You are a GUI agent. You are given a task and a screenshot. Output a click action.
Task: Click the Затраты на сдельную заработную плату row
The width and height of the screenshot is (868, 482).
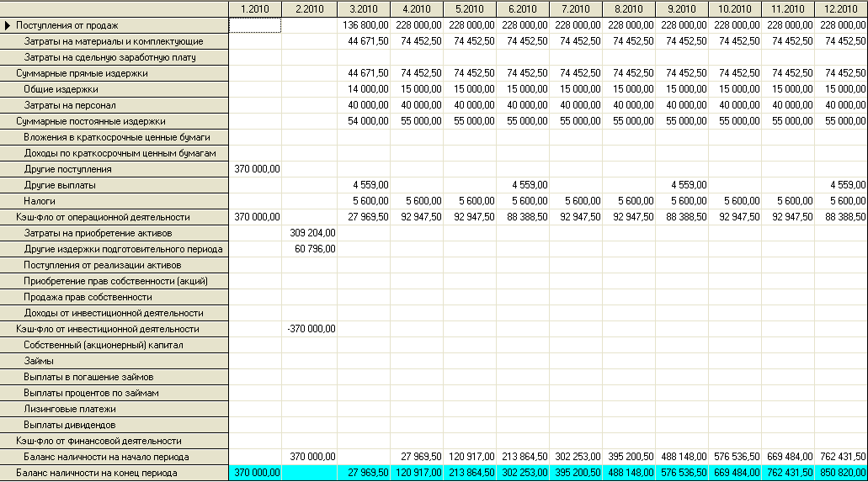(114, 57)
